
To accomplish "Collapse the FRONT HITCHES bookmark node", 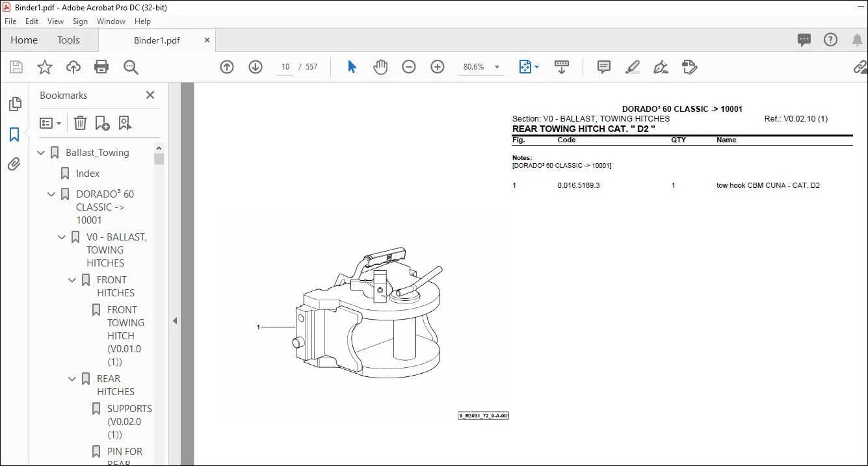I will coord(73,280).
